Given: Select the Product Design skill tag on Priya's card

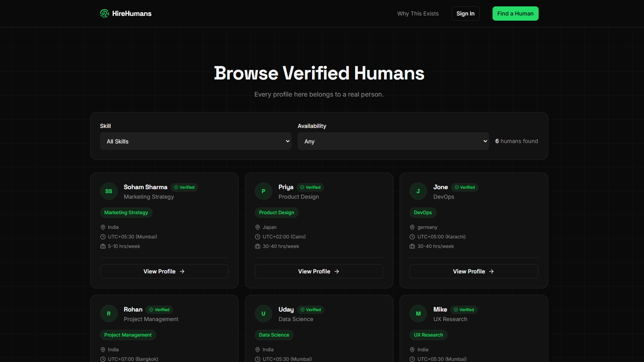Looking at the screenshot, I should click(x=276, y=212).
